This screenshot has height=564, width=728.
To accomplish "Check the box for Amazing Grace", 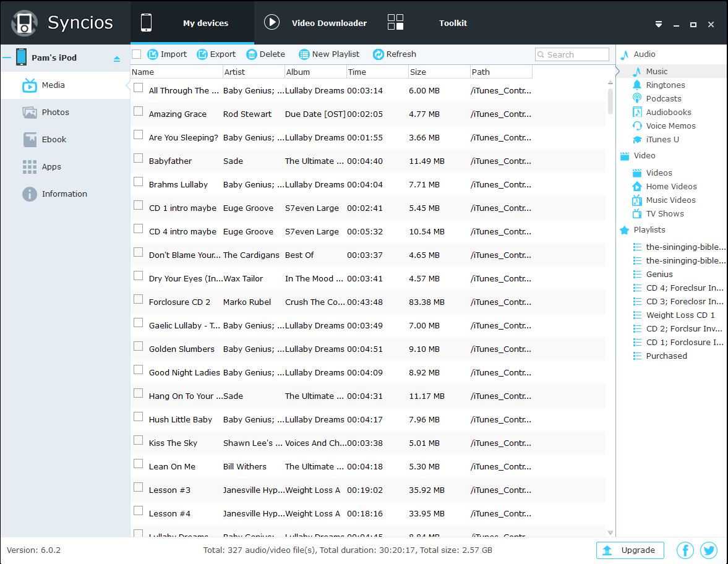I will [139, 111].
